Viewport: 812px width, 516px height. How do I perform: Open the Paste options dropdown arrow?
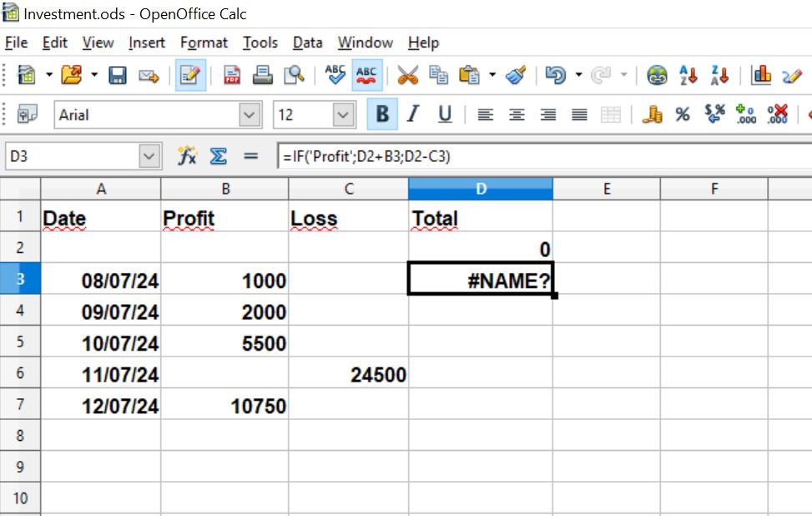click(492, 75)
